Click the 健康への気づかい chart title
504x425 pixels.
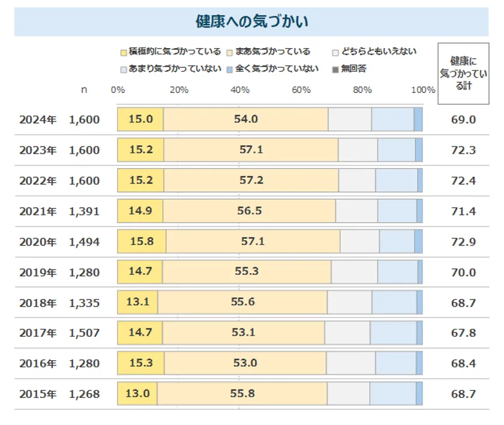[252, 22]
